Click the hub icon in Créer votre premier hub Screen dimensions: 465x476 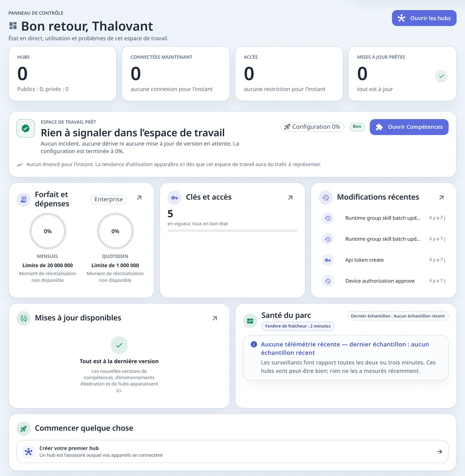click(29, 451)
